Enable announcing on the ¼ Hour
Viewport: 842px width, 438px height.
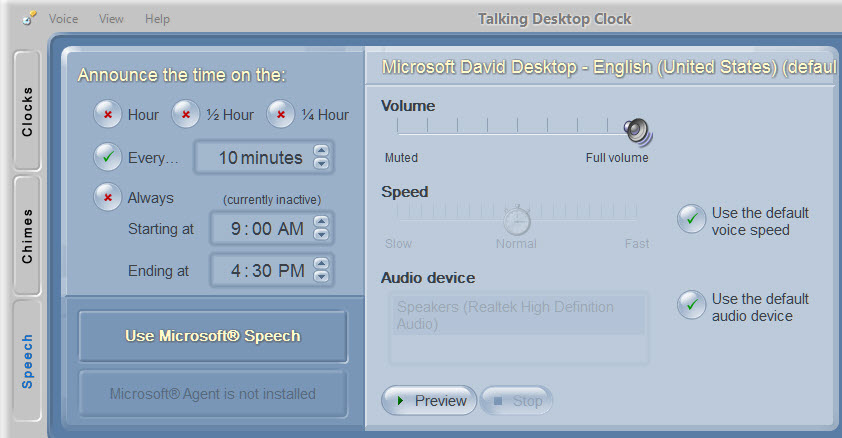pyautogui.click(x=280, y=114)
